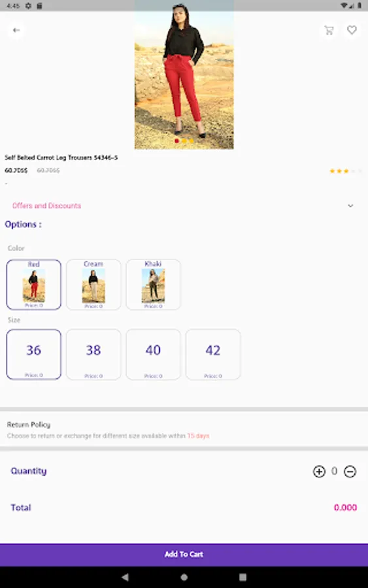
Task: Go back using the arrow icon
Action: [x=16, y=30]
